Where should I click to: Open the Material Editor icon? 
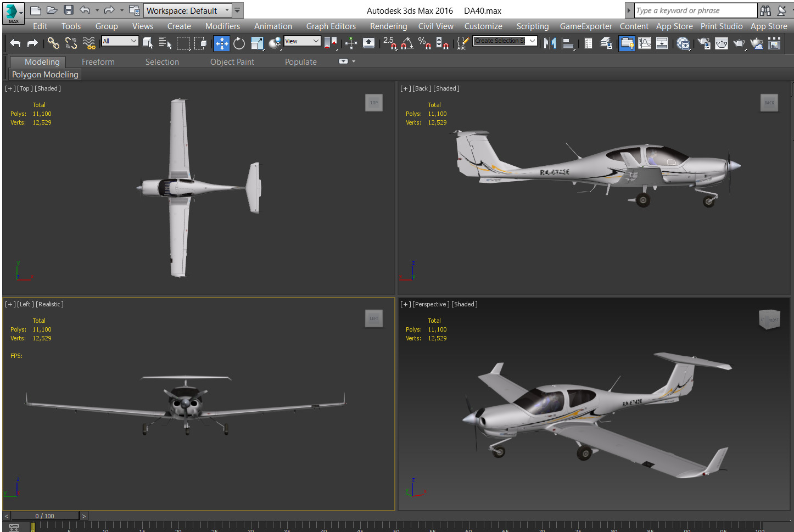[x=683, y=43]
